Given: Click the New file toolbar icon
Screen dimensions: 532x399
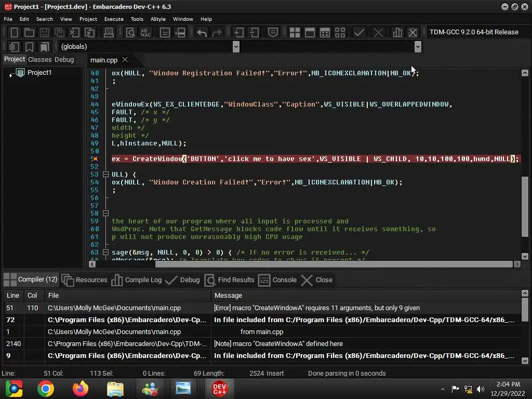Looking at the screenshot, I should (x=14, y=33).
